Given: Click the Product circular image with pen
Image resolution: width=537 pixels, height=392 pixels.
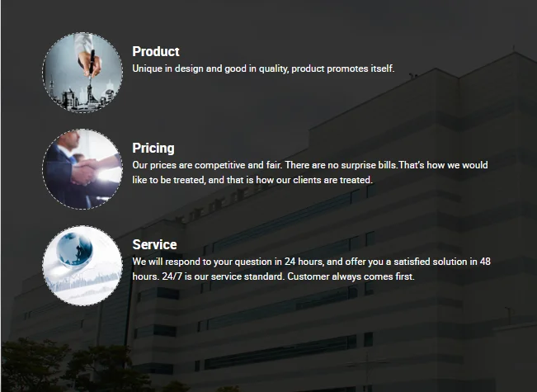Looking at the screenshot, I should click(82, 73).
